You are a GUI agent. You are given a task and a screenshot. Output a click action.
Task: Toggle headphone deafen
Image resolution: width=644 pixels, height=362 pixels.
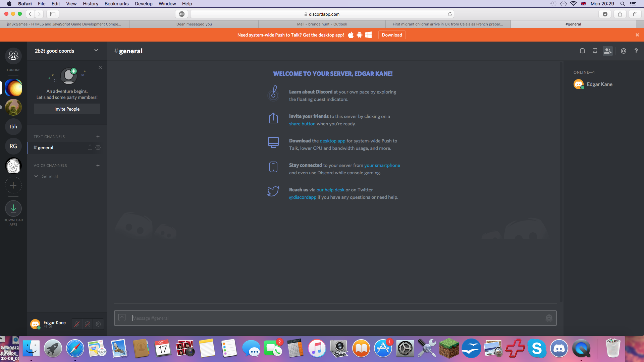coord(88,324)
